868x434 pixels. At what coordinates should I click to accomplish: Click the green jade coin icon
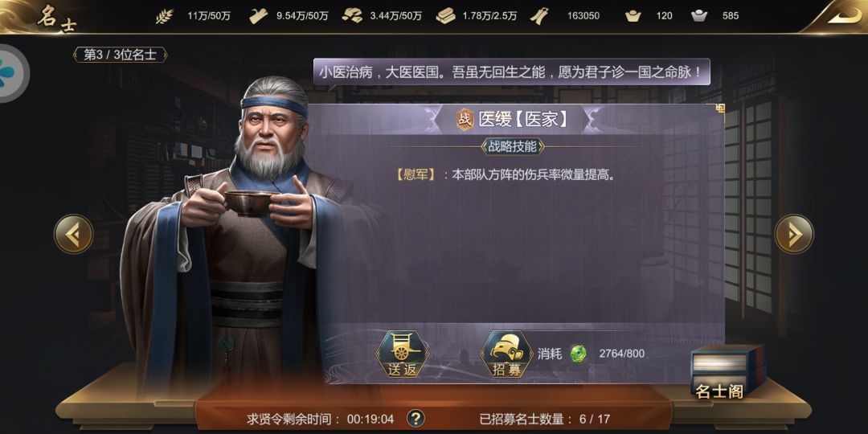tap(579, 353)
